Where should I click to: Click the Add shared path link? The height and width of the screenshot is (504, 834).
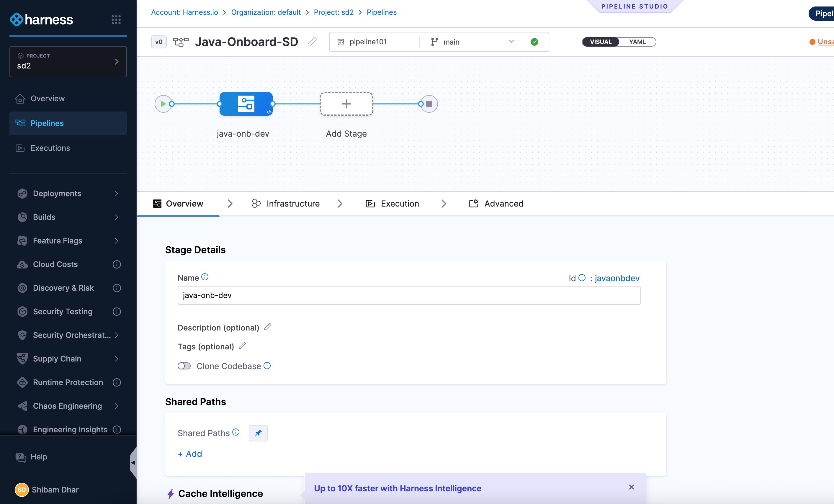190,454
